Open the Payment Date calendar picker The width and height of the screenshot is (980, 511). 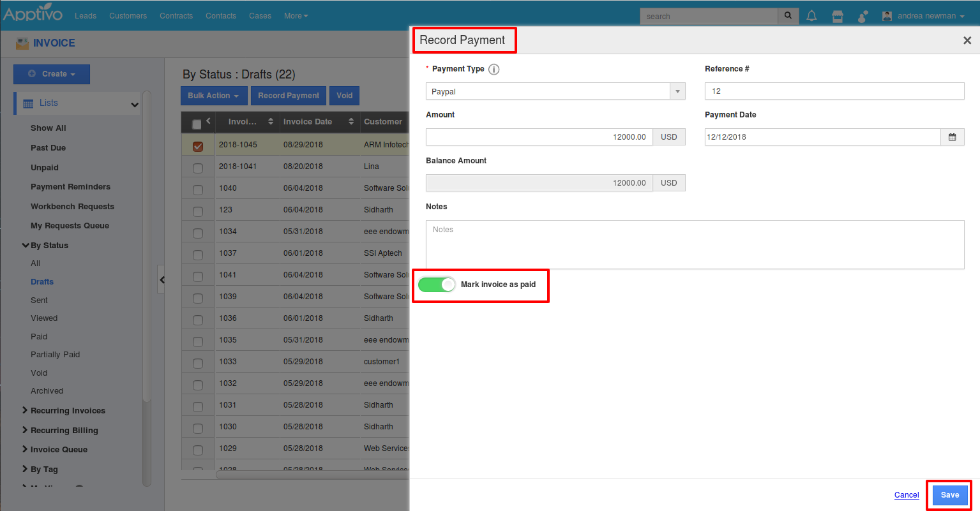952,137
